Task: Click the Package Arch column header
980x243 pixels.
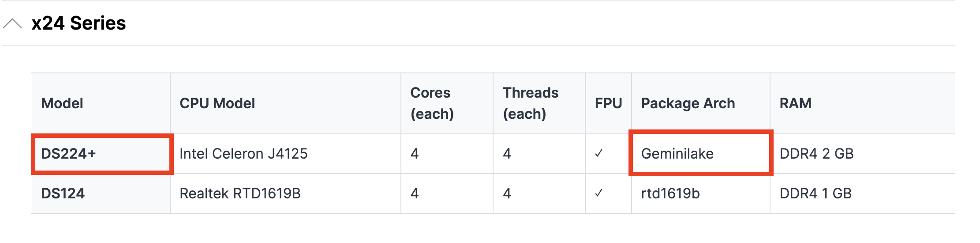Action: point(688,103)
